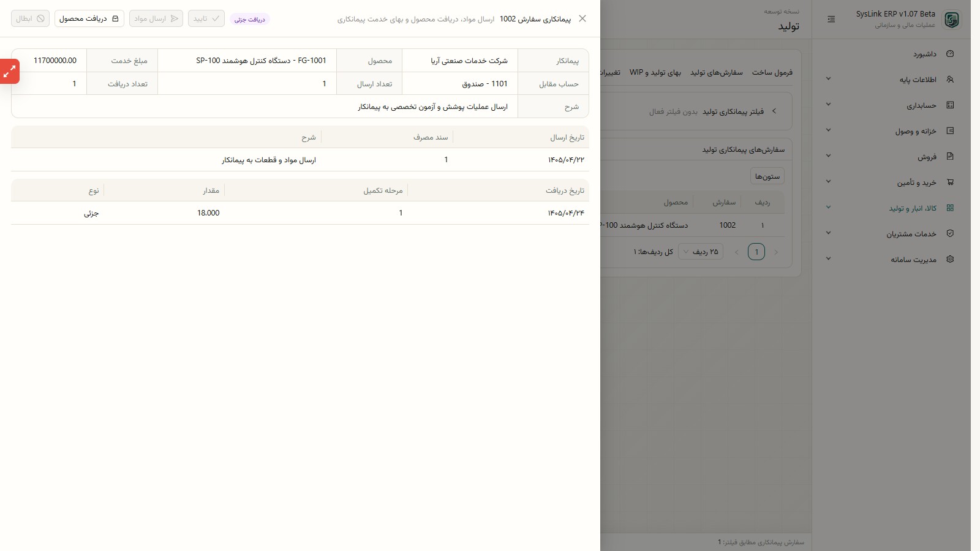Image resolution: width=980 pixels, height=551 pixels.
Task: Close the subcontracting order 1002 drawer
Action: click(582, 18)
